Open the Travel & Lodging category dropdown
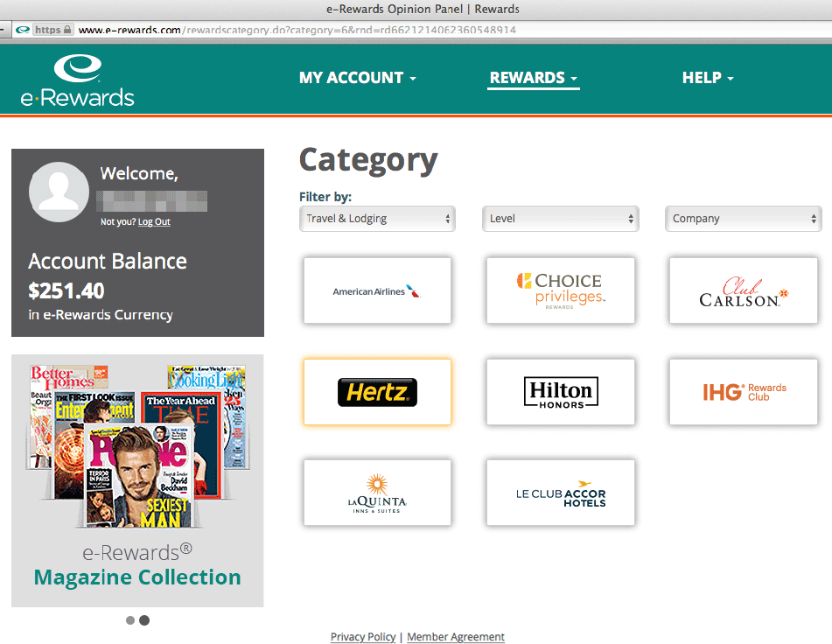This screenshot has height=644, width=832. click(377, 219)
